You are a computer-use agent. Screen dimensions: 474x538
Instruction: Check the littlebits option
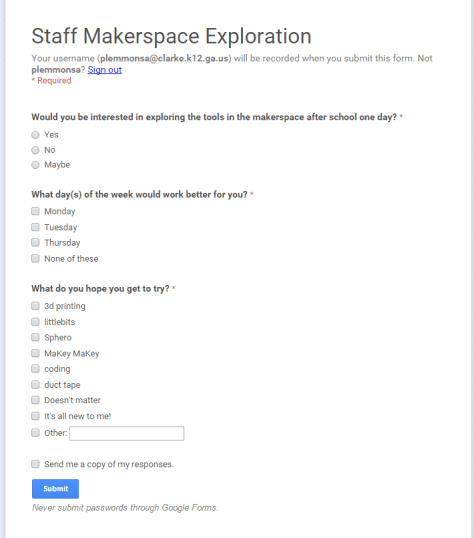[x=35, y=321]
